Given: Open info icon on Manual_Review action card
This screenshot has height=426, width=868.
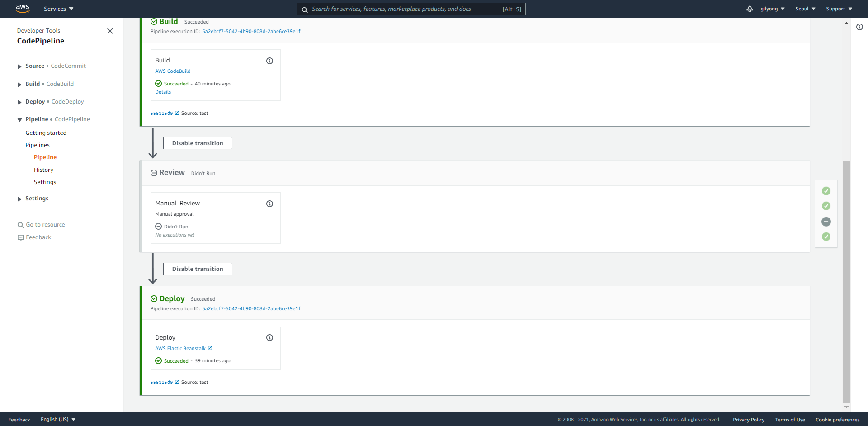Looking at the screenshot, I should point(269,204).
